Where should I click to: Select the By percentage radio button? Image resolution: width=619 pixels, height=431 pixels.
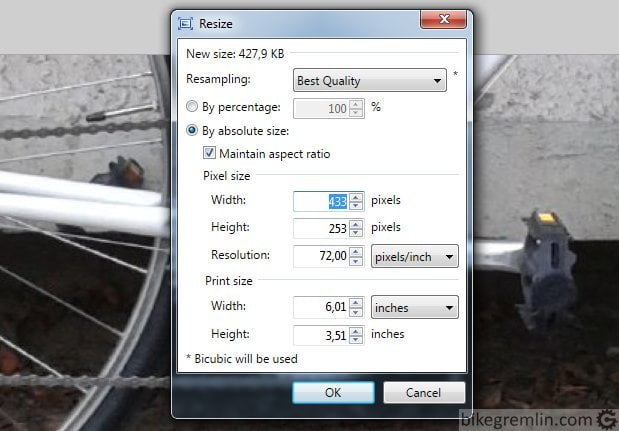click(x=192, y=106)
